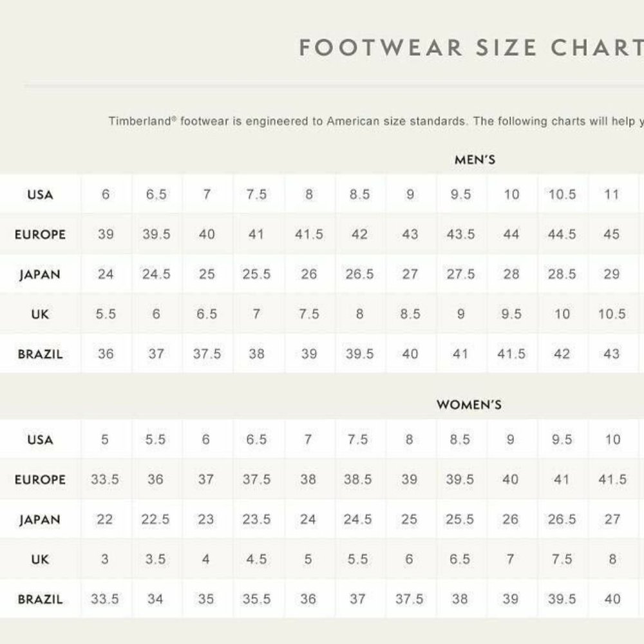Click the Women's UK row label
The image size is (644, 644).
(x=40, y=559)
